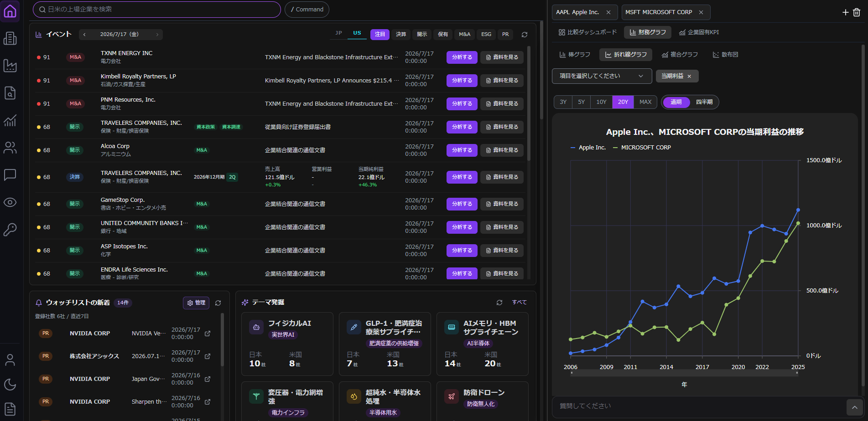Switch to 財務グラフ tab
The width and height of the screenshot is (868, 421).
tap(648, 32)
